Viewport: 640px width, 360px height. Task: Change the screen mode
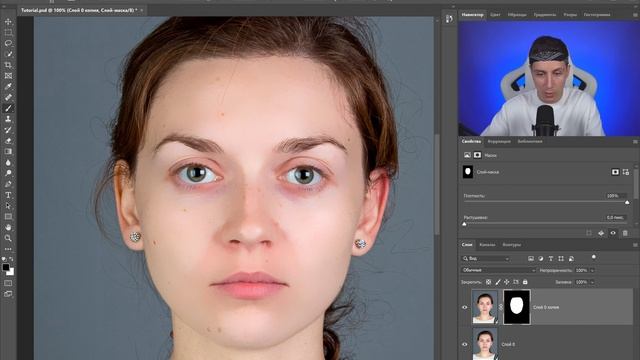[x=8, y=294]
